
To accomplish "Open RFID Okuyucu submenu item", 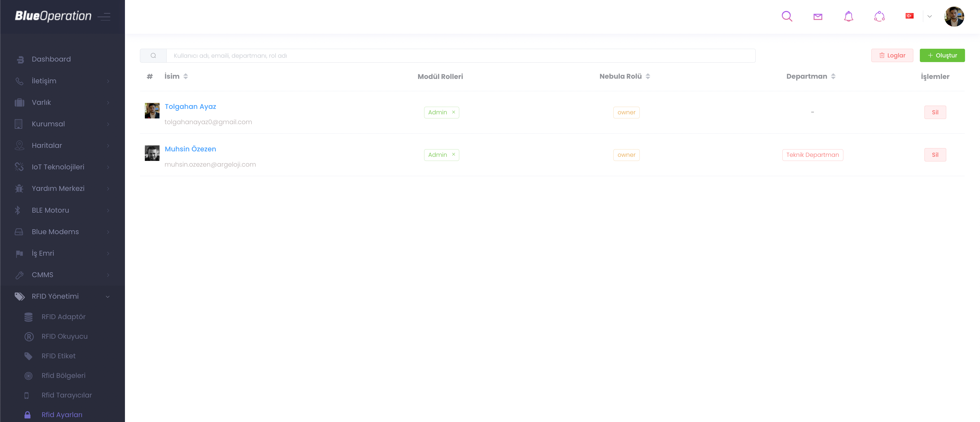I will pyautogui.click(x=64, y=337).
